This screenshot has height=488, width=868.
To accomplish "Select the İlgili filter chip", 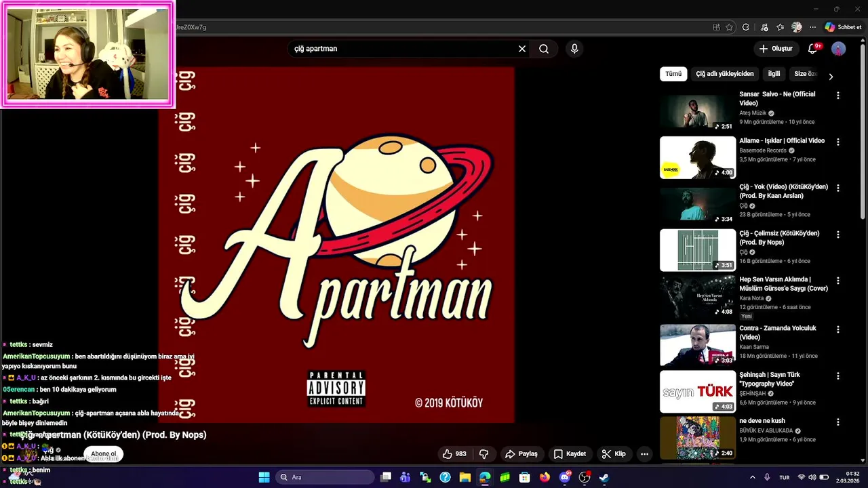I will (x=774, y=74).
